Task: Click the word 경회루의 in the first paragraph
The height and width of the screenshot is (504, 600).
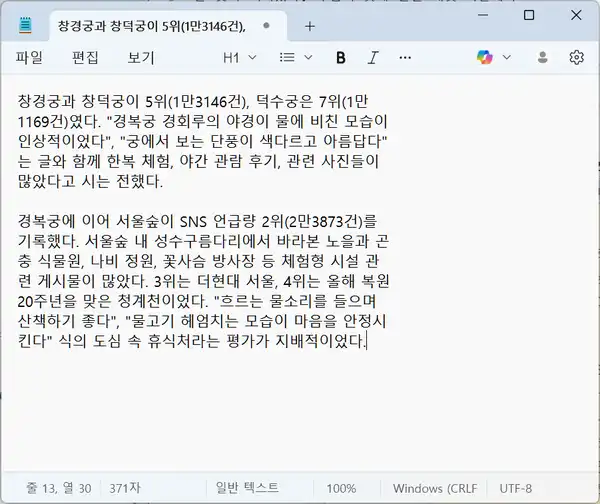Action: pos(191,122)
